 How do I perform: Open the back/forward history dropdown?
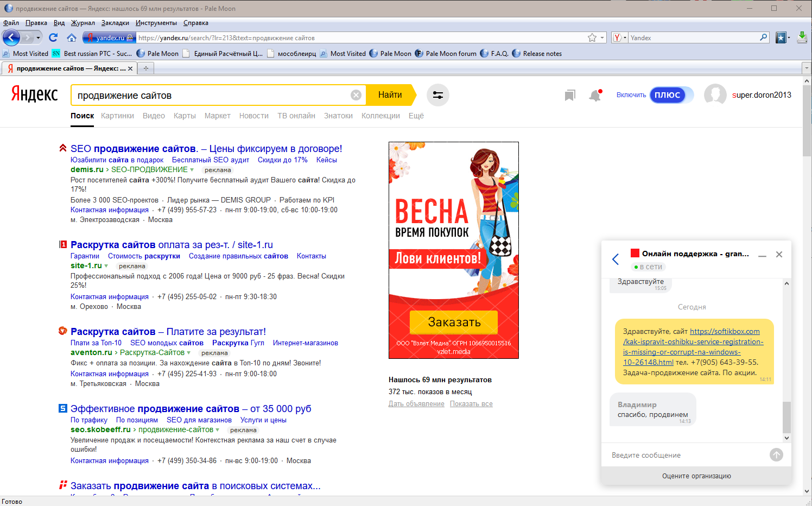tap(38, 37)
